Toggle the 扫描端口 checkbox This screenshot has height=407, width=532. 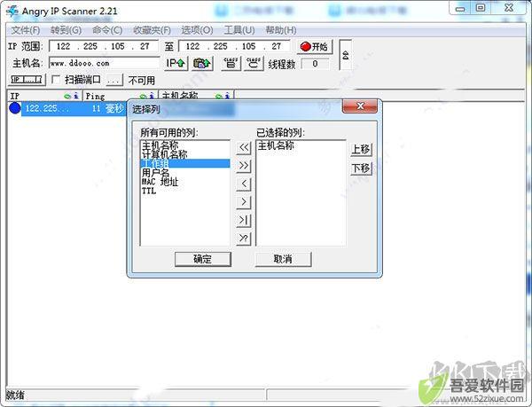click(56, 80)
